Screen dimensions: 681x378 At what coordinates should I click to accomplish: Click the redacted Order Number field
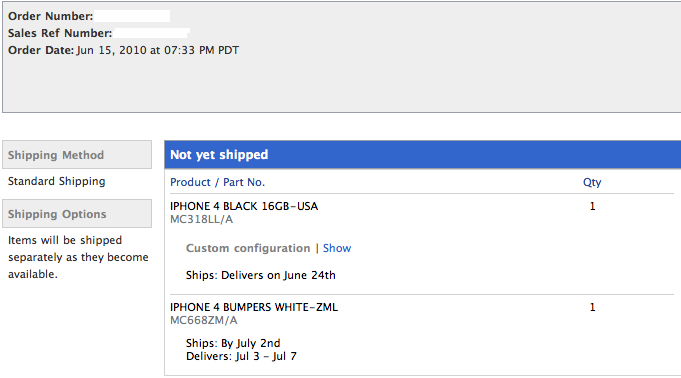pyautogui.click(x=132, y=16)
